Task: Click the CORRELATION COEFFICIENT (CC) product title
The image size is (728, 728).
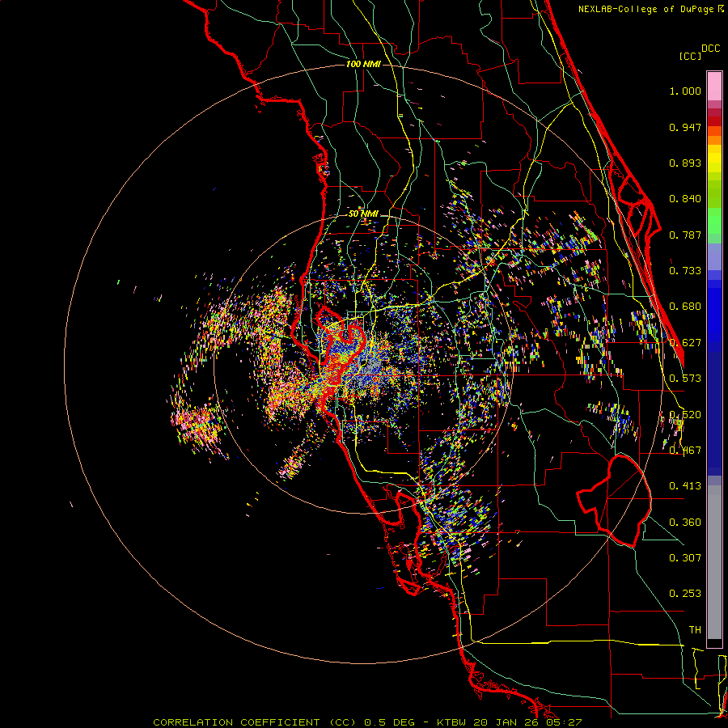Action: 255,722
